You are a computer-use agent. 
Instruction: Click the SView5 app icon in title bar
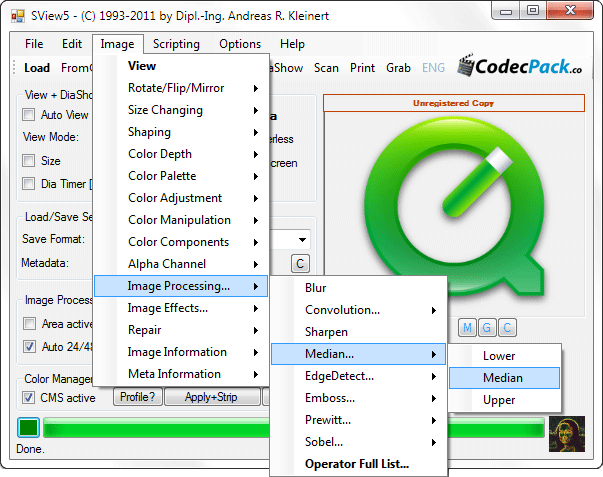(x=18, y=16)
